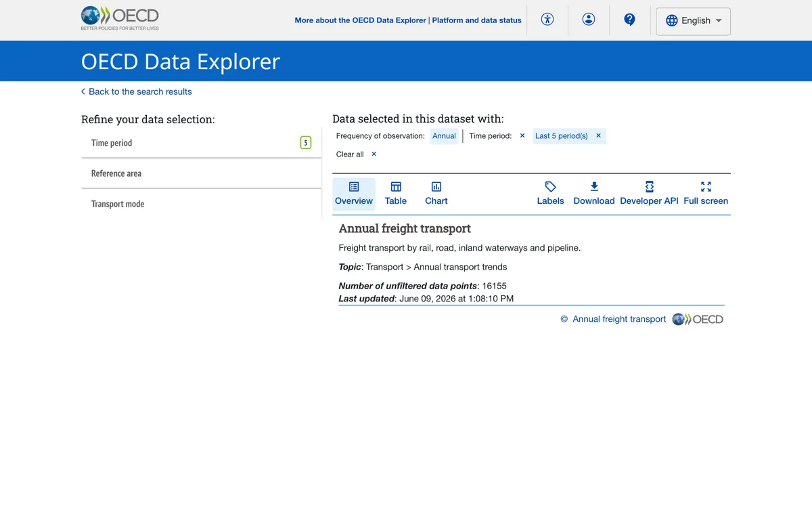Viewport: 812px width, 508px height.
Task: Click the OECD logo in header
Action: point(120,18)
